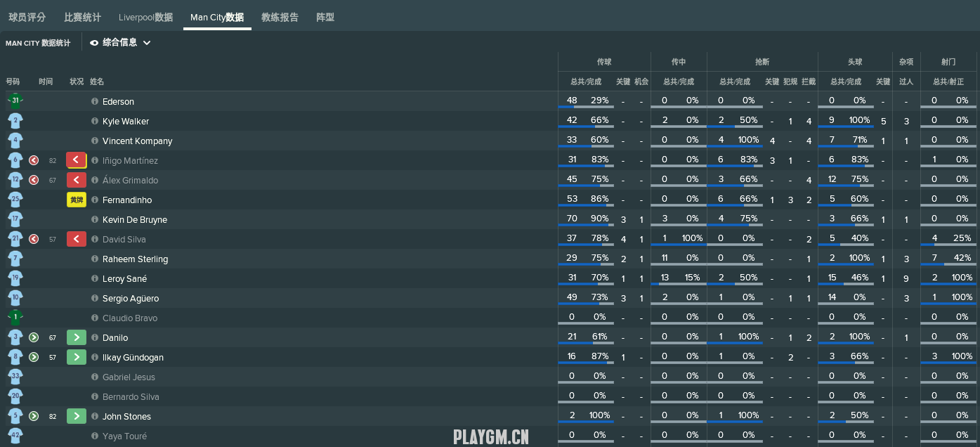This screenshot has width=980, height=447.
Task: Click the info icon next to Kevin De Bruyne
Action: tap(95, 219)
